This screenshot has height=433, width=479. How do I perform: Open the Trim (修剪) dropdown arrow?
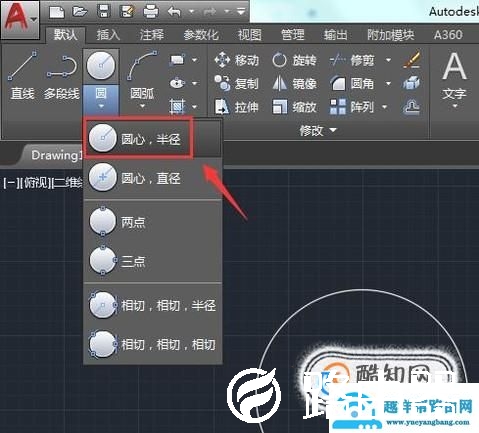[x=388, y=60]
